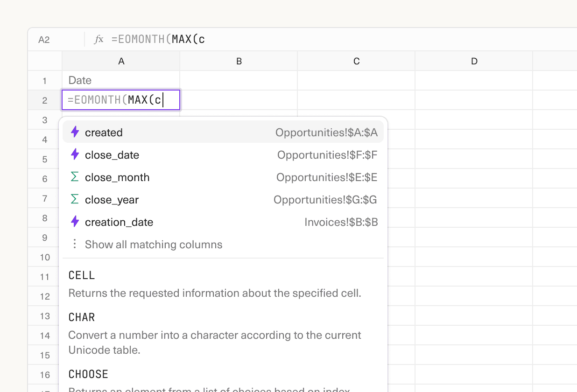Click the lightning icon beside creation_date
The width and height of the screenshot is (577, 392).
[75, 222]
